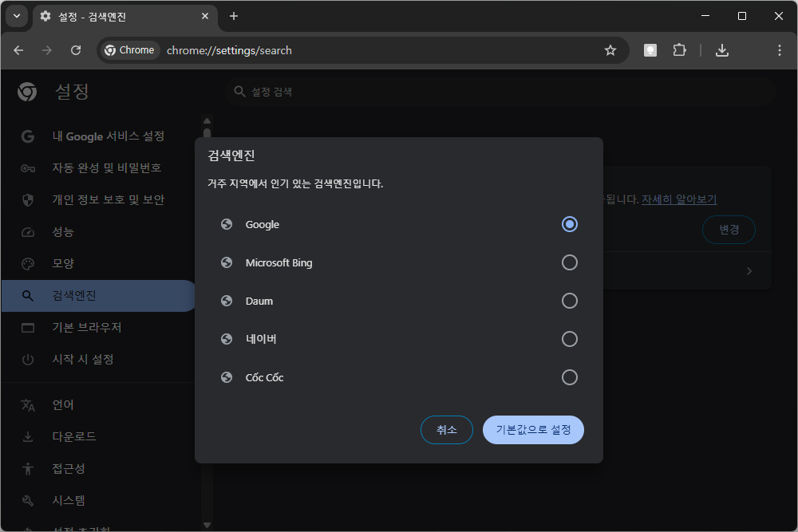
Task: Click the palette 모양 icon
Action: tap(28, 263)
